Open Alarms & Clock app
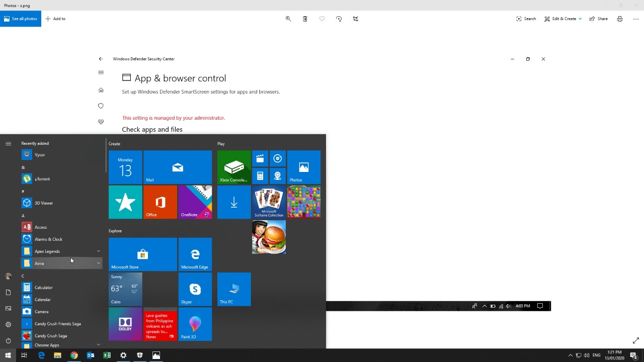The width and height of the screenshot is (644, 362). click(61, 239)
